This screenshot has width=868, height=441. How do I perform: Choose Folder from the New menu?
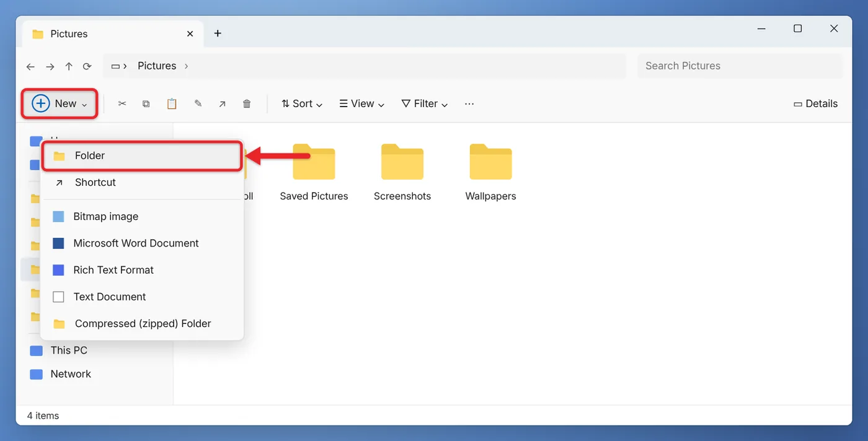142,155
